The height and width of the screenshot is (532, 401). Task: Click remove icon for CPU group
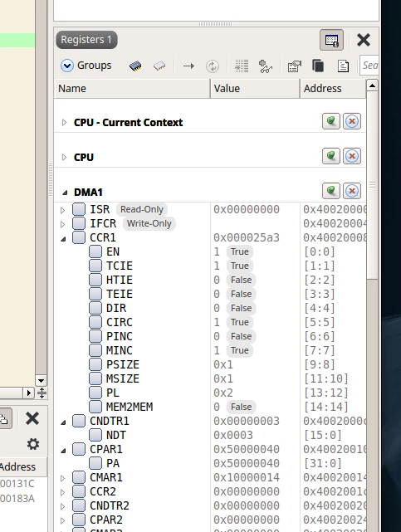(x=352, y=156)
